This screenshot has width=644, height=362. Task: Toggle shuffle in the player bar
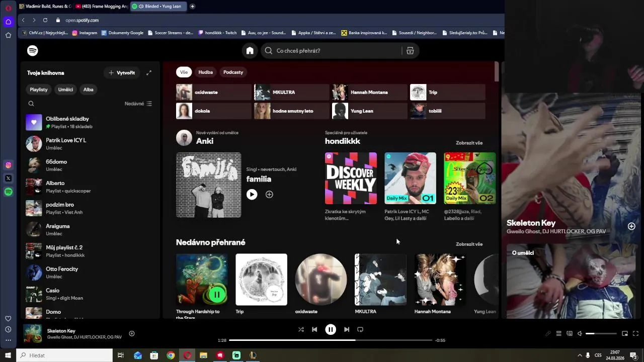[301, 329]
